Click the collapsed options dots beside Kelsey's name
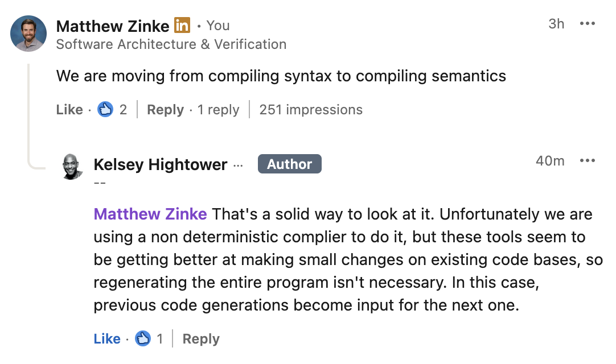The height and width of the screenshot is (364, 616). [239, 164]
